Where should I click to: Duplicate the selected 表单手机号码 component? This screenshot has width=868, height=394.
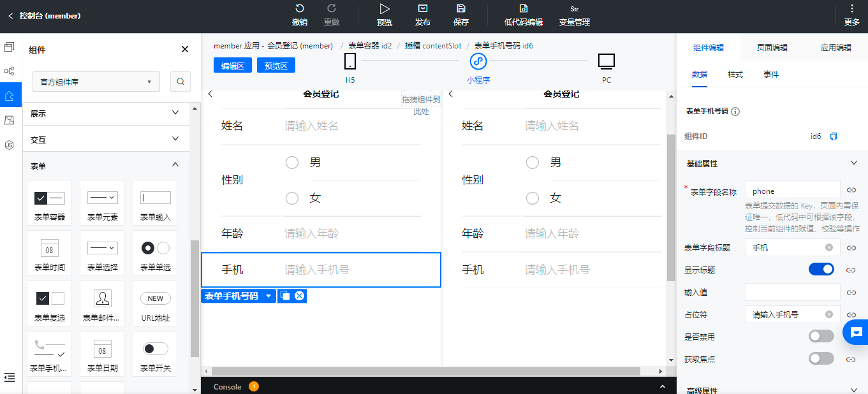tap(285, 296)
